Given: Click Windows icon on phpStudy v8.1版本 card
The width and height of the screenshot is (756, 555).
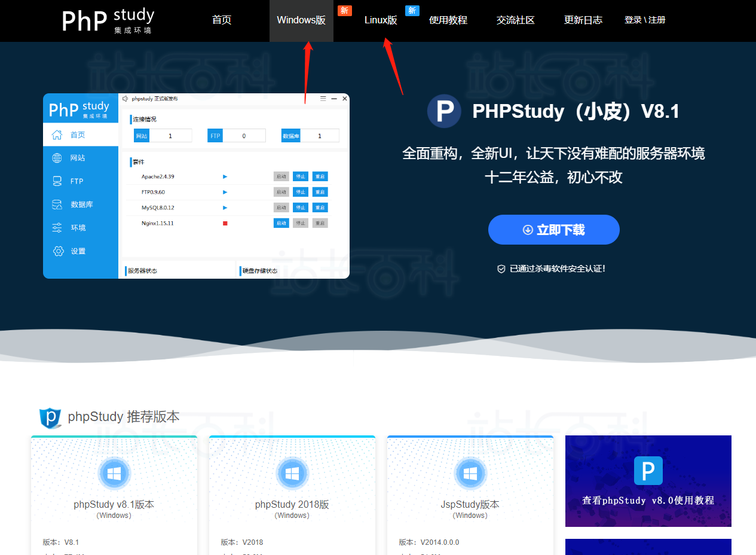Looking at the screenshot, I should click(x=114, y=474).
